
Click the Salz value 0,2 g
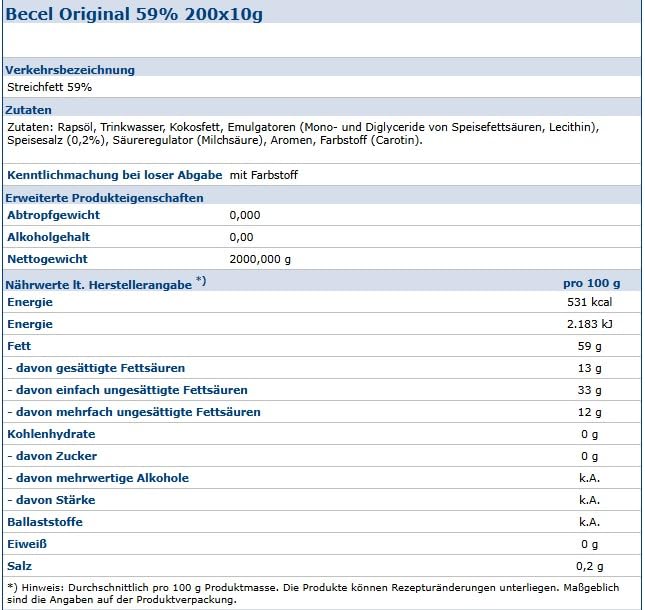coord(589,566)
